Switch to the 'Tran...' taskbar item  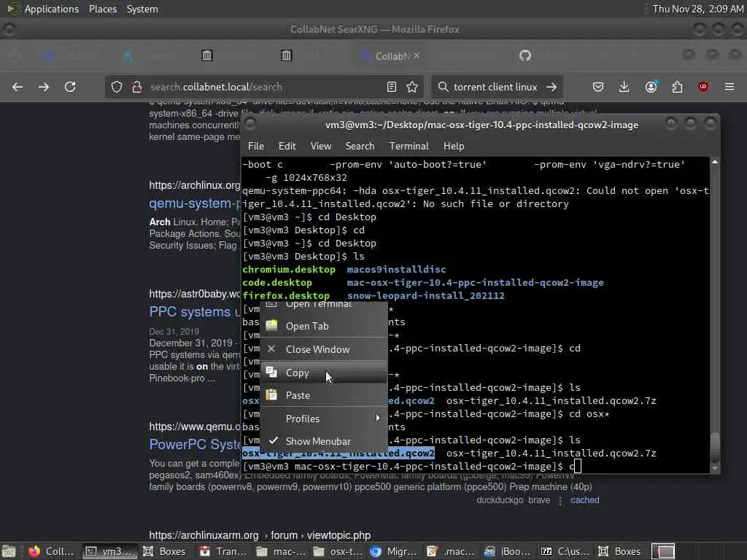(223, 551)
